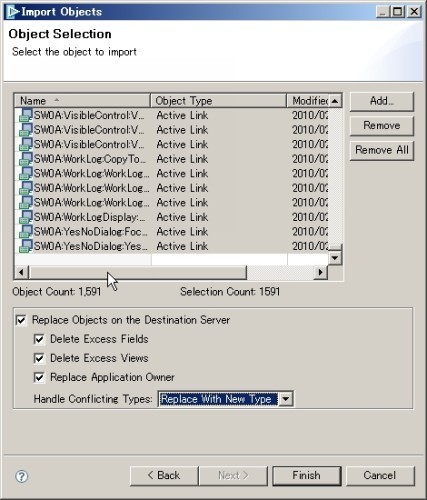Cancel the import dialog
The height and width of the screenshot is (500, 427).
point(380,476)
